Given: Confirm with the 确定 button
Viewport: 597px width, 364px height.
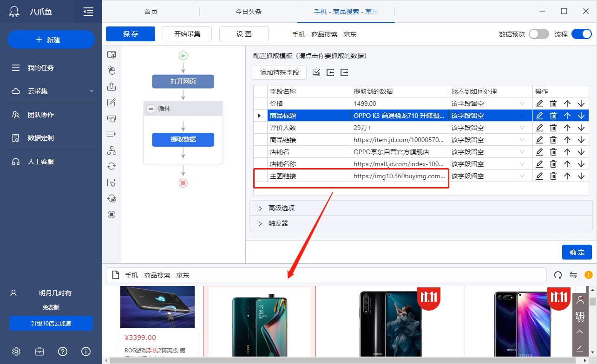Looking at the screenshot, I should 577,252.
